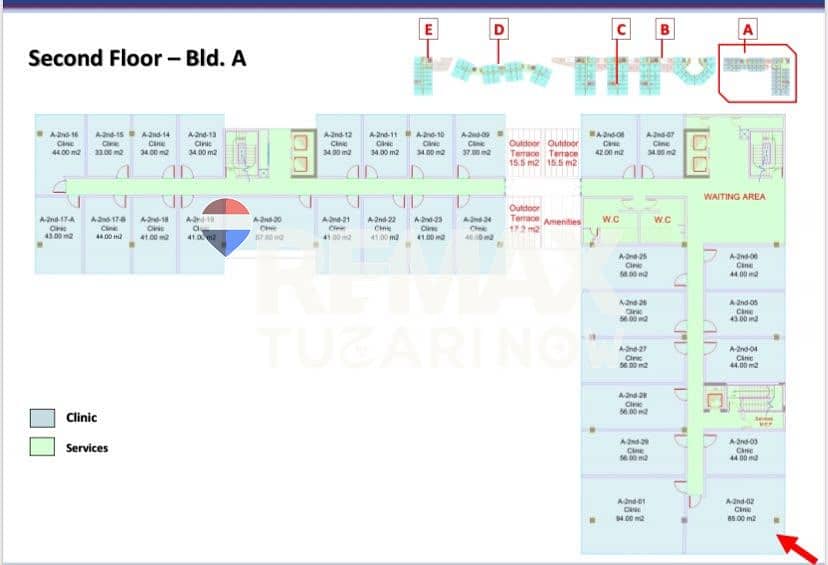Select clinic A-2nd-25 (58.00 m2)
828x565 pixels.
coord(634,265)
